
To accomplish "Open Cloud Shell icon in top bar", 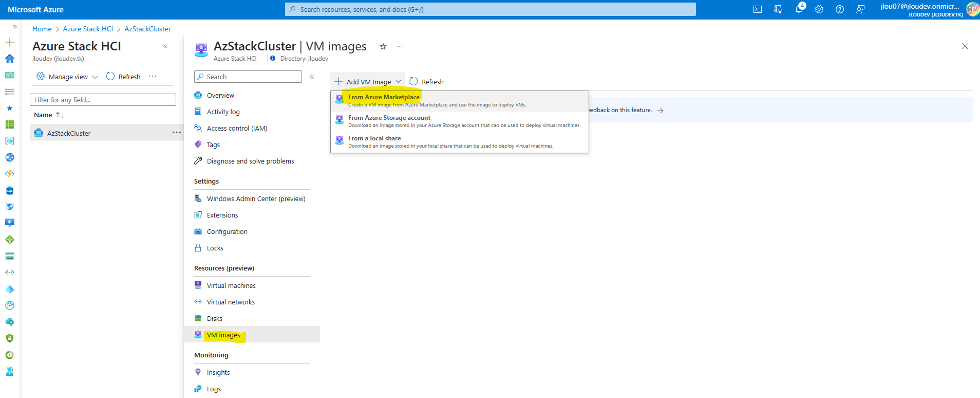I will point(758,9).
